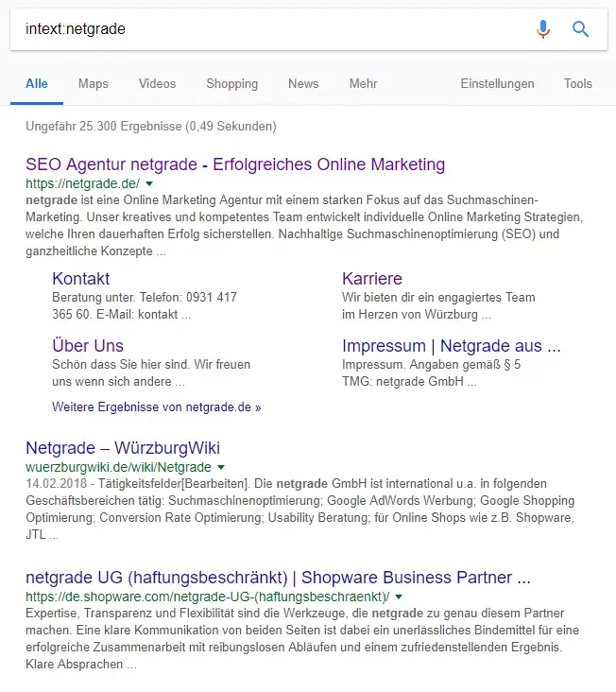Open Netgrade – WürzburgWiki result
The height and width of the screenshot is (692, 616).
[x=123, y=448]
